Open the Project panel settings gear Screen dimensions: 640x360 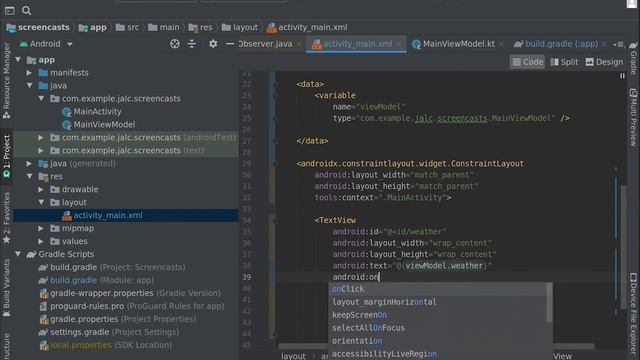[x=213, y=44]
